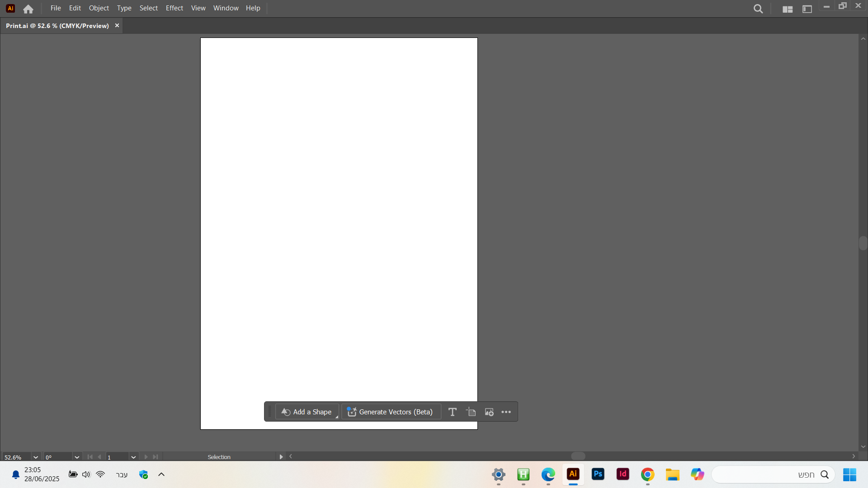Click Generate Vectors (Beta) button
Image resolution: width=868 pixels, height=488 pixels.
(391, 412)
